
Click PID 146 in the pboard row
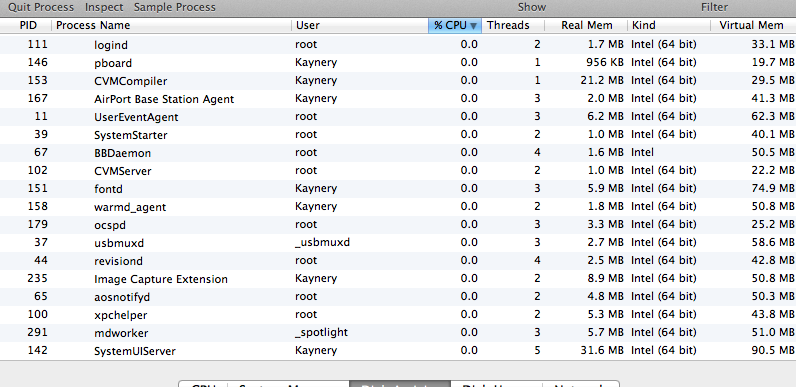(x=38, y=62)
